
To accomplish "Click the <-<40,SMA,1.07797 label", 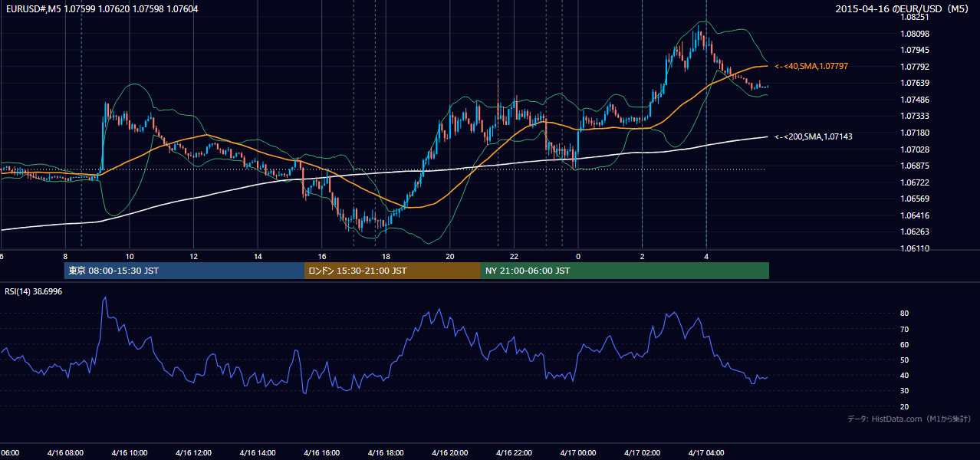I will pyautogui.click(x=811, y=67).
